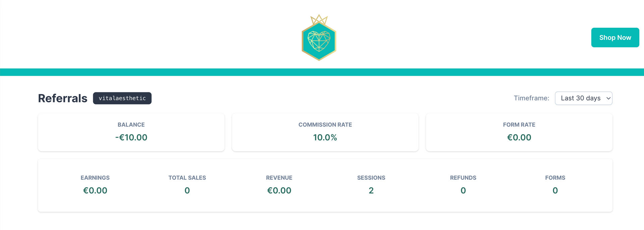Click the Sessions label
Screen dimensions: 644x230
tap(371, 178)
